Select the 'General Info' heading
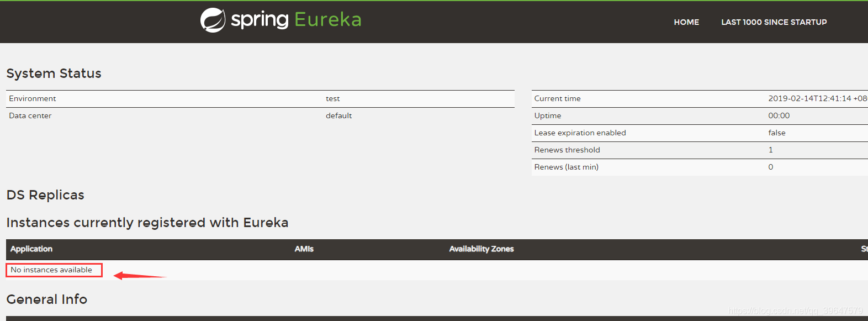868x321 pixels. pos(47,299)
